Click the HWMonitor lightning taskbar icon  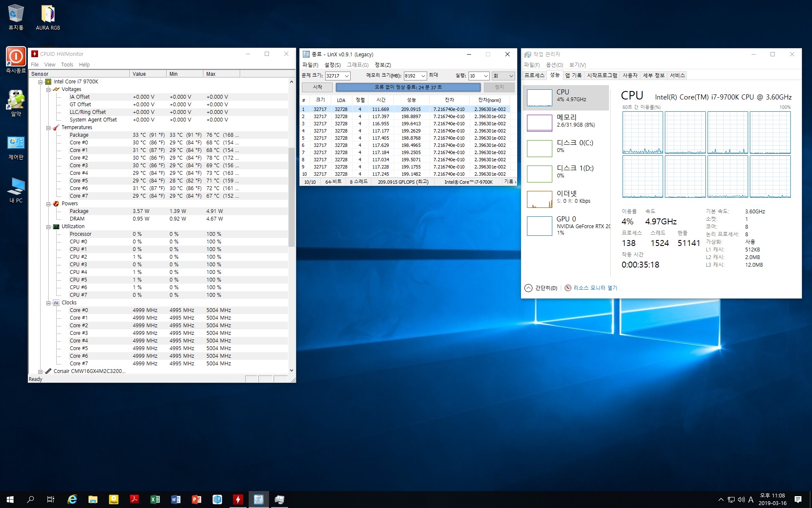pyautogui.click(x=238, y=500)
